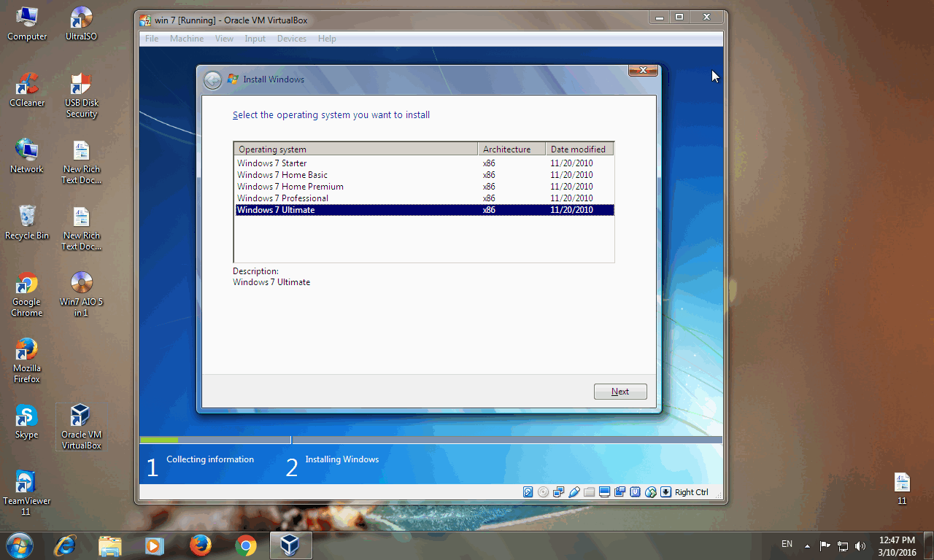This screenshot has width=934, height=560.
Task: Open the tray network connection icon
Action: coord(843,545)
